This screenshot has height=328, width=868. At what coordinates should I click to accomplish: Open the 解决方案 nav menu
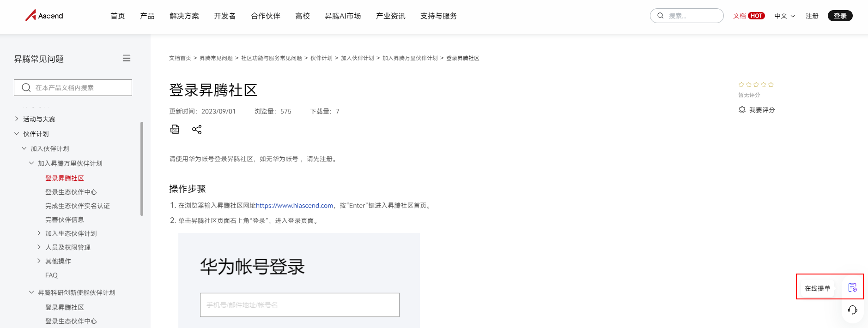click(184, 16)
